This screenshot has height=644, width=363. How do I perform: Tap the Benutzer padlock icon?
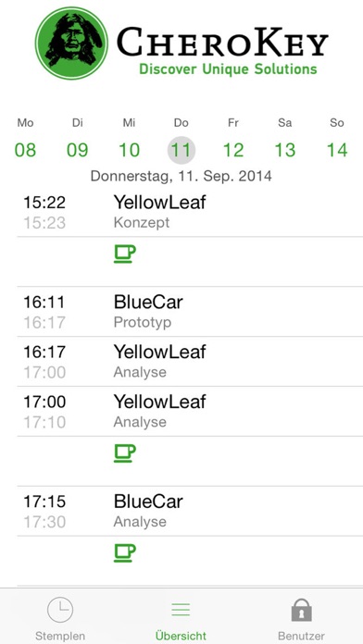tap(301, 610)
